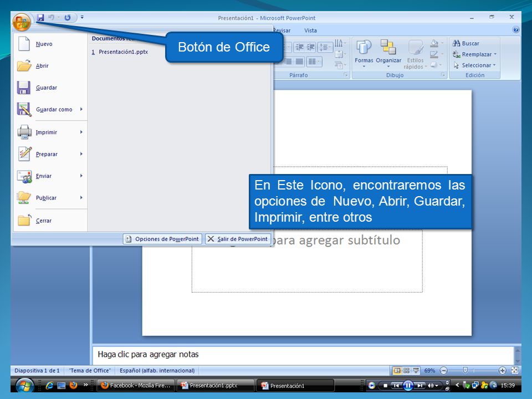The height and width of the screenshot is (399, 532).
Task: Click the Imprimir printer icon in the Office menu
Action: pyautogui.click(x=24, y=132)
